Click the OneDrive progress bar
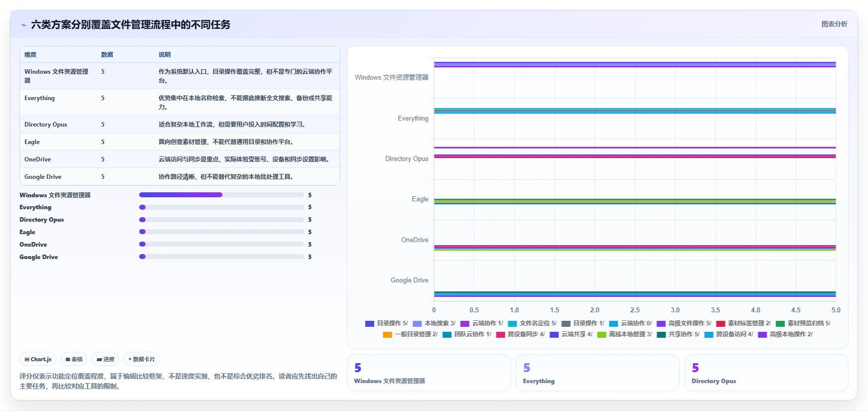This screenshot has width=868, height=411. (221, 244)
